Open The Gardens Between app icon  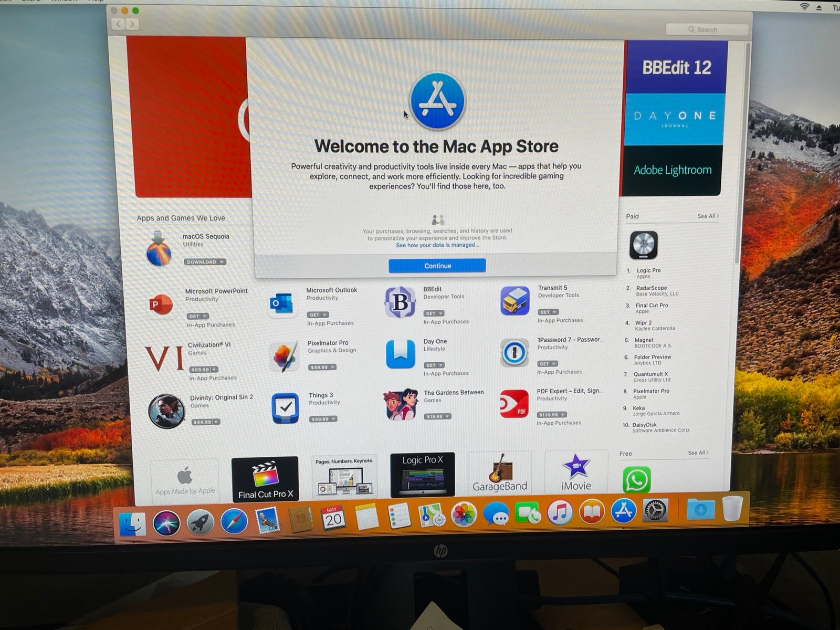pos(401,405)
